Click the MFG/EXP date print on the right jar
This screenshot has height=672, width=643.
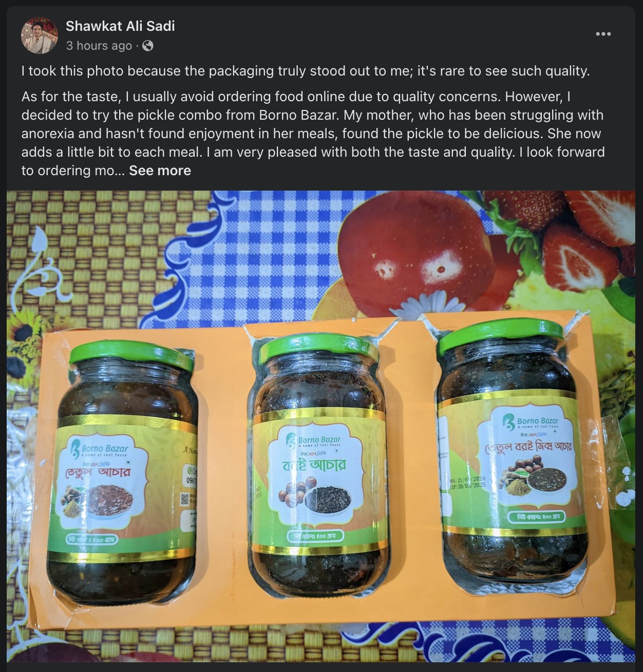coord(467,481)
